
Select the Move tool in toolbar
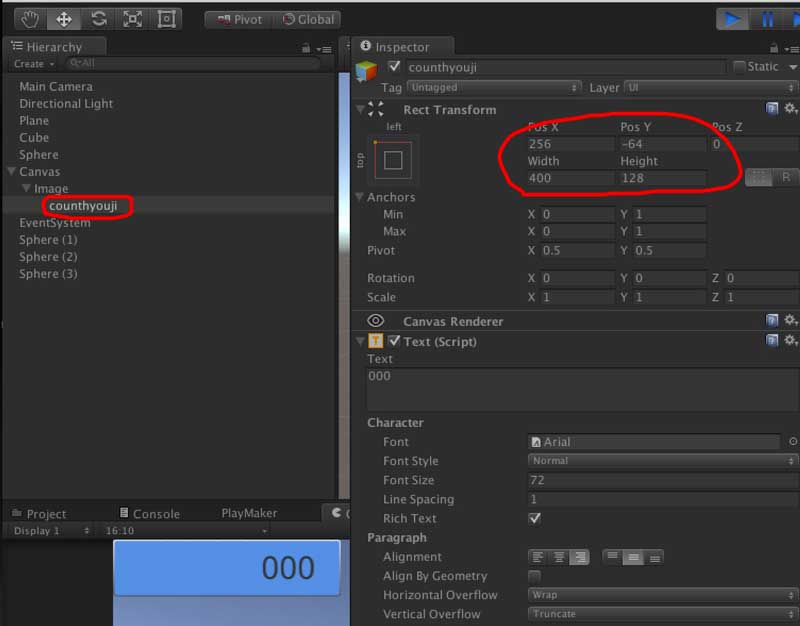(x=64, y=19)
